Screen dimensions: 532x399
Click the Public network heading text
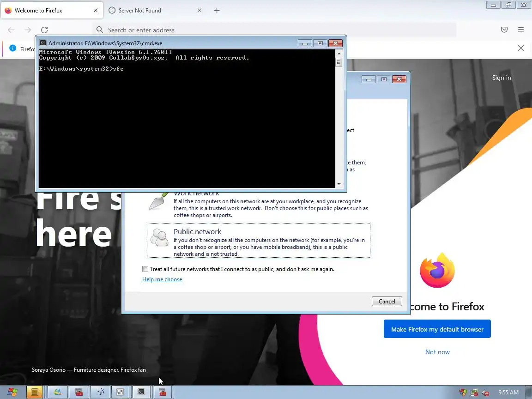198,232
